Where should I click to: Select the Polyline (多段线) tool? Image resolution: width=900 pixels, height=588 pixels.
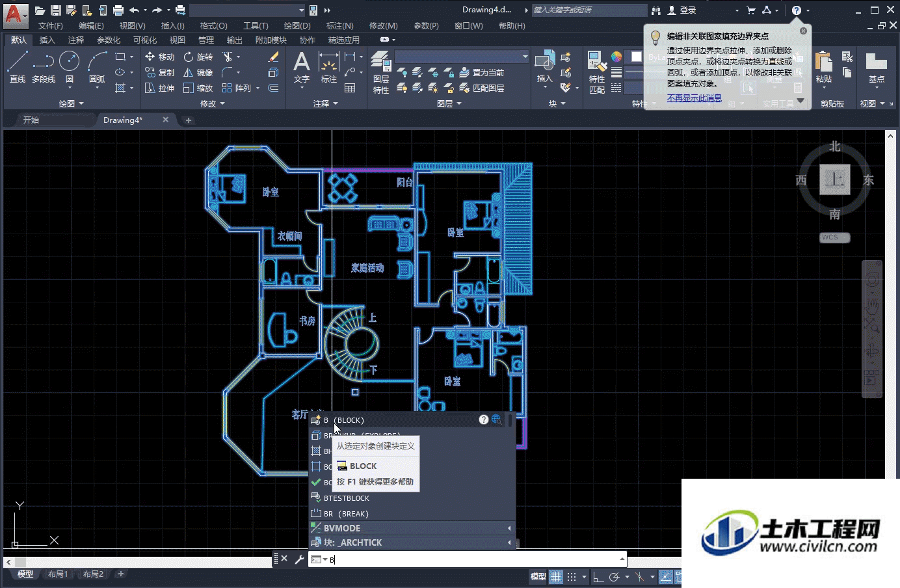[x=44, y=67]
